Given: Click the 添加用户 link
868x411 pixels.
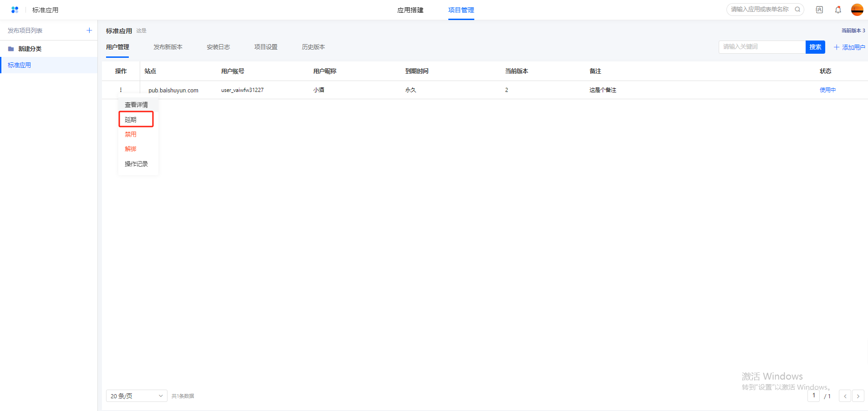Looking at the screenshot, I should 849,47.
